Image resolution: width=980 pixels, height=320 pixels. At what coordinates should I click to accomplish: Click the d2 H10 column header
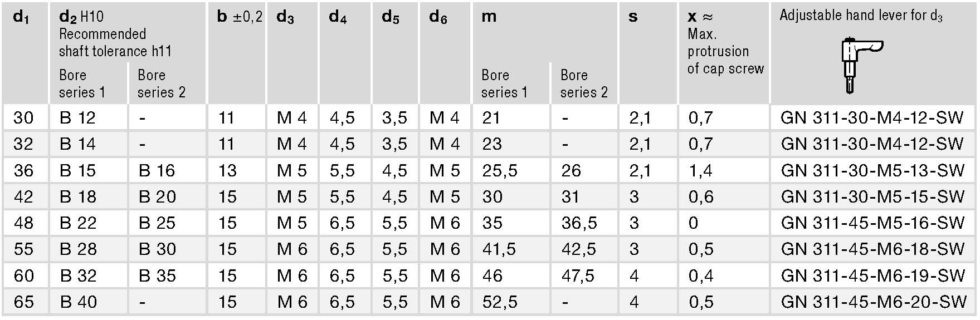pos(81,17)
